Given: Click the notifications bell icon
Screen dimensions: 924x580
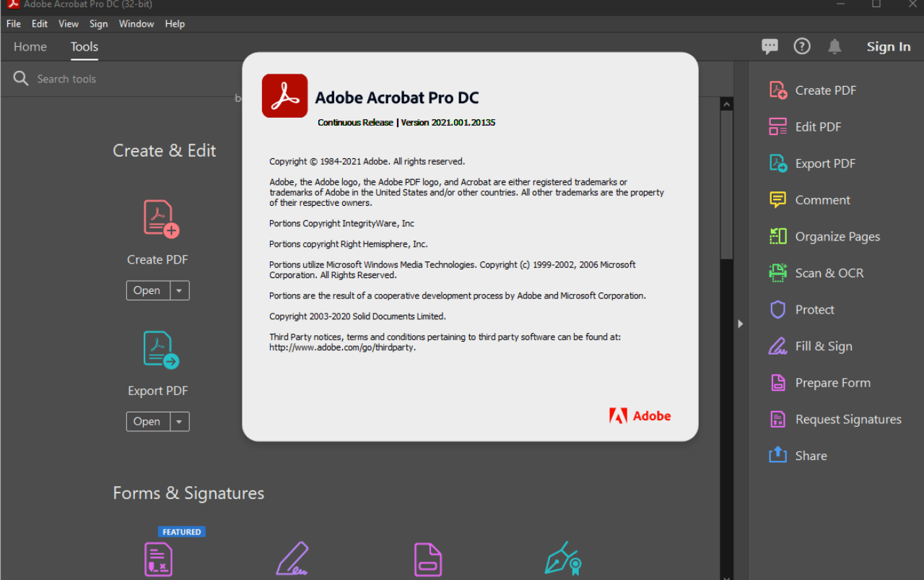Looking at the screenshot, I should point(834,47).
